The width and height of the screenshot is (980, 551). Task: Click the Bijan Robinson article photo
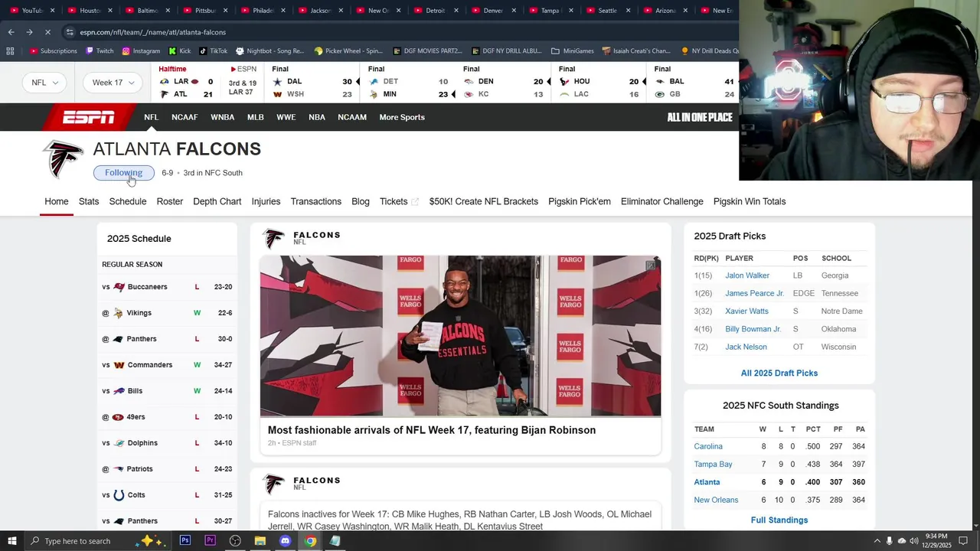pyautogui.click(x=460, y=336)
